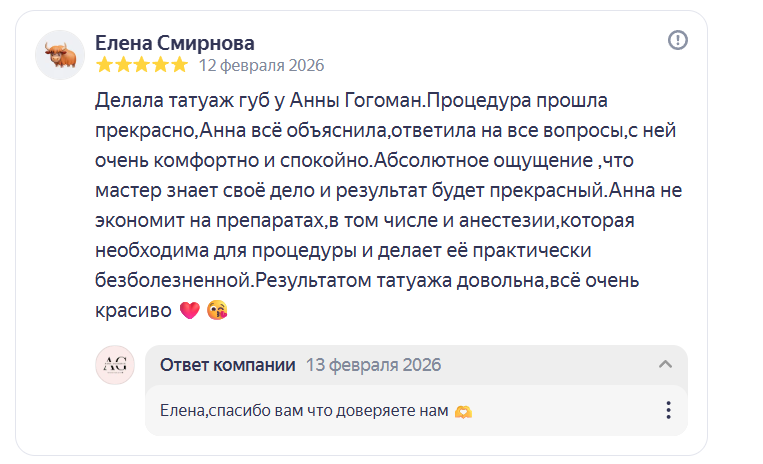Click the fifth rating star
Screen dimensions: 763x464
tap(179, 65)
